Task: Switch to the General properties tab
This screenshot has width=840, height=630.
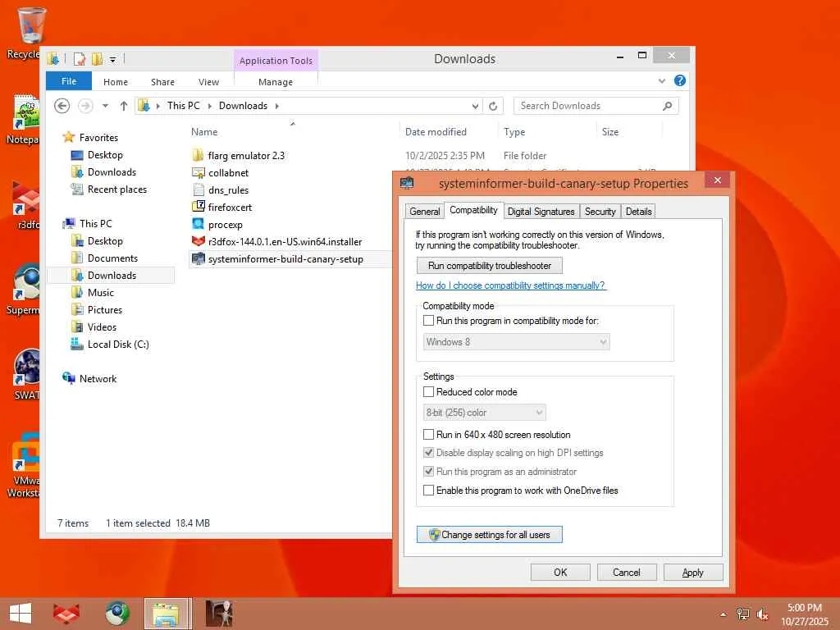Action: tap(424, 212)
